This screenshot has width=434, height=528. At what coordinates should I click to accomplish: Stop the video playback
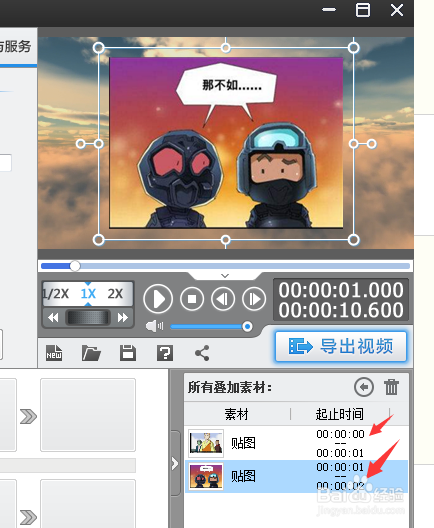click(x=192, y=299)
